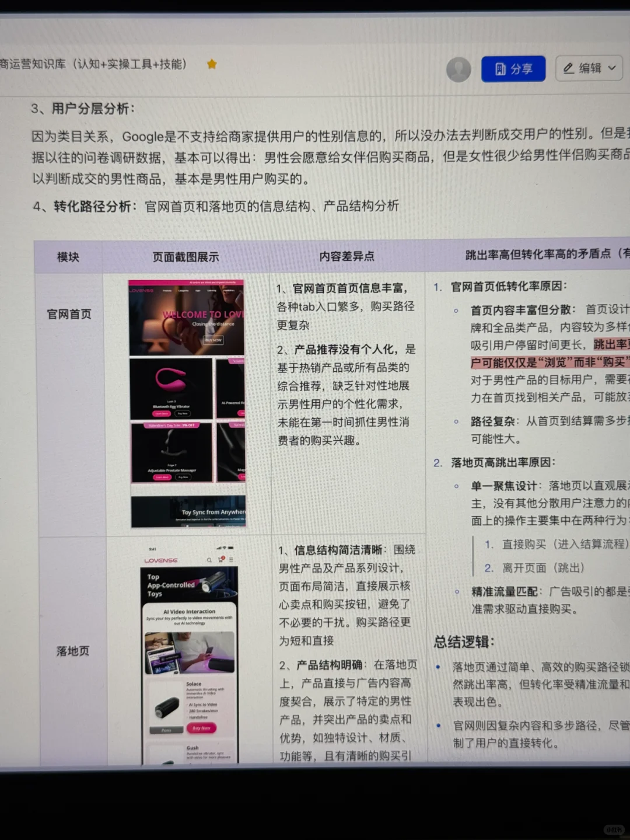Click the LOVENSE logo in the mobile screenshot
Image resolution: width=630 pixels, height=840 pixels.
click(x=162, y=560)
